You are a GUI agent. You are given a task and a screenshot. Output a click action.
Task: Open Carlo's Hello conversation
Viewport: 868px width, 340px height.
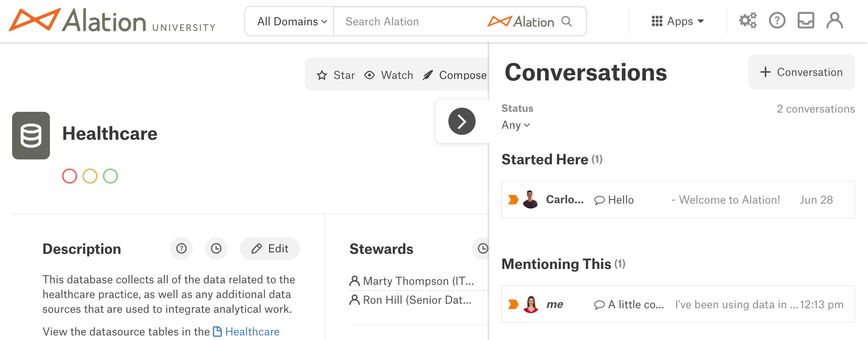click(x=678, y=199)
